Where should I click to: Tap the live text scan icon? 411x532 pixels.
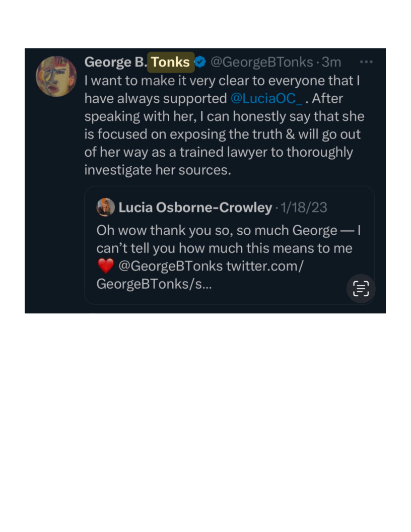[x=361, y=288]
